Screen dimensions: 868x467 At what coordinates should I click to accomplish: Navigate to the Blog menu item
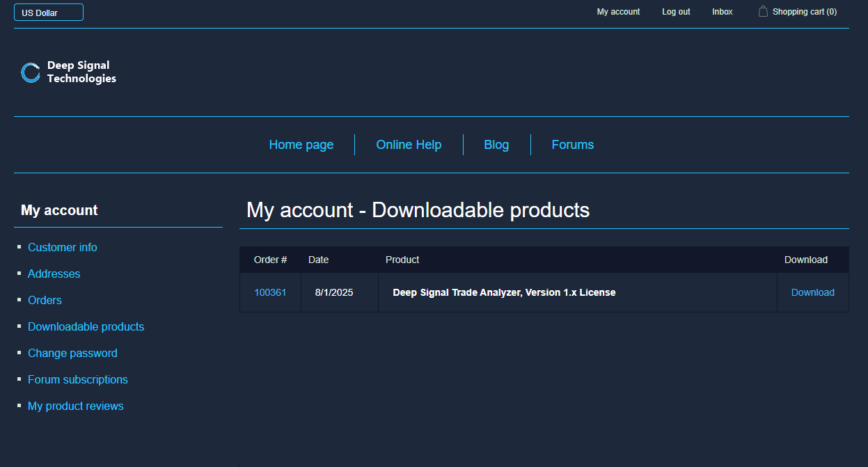click(x=496, y=145)
